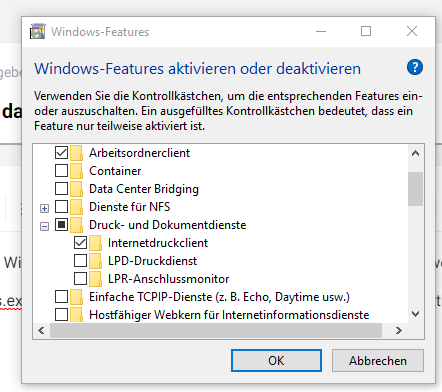Enable the Container checkbox
Image resolution: width=442 pixels, height=392 pixels.
(61, 171)
